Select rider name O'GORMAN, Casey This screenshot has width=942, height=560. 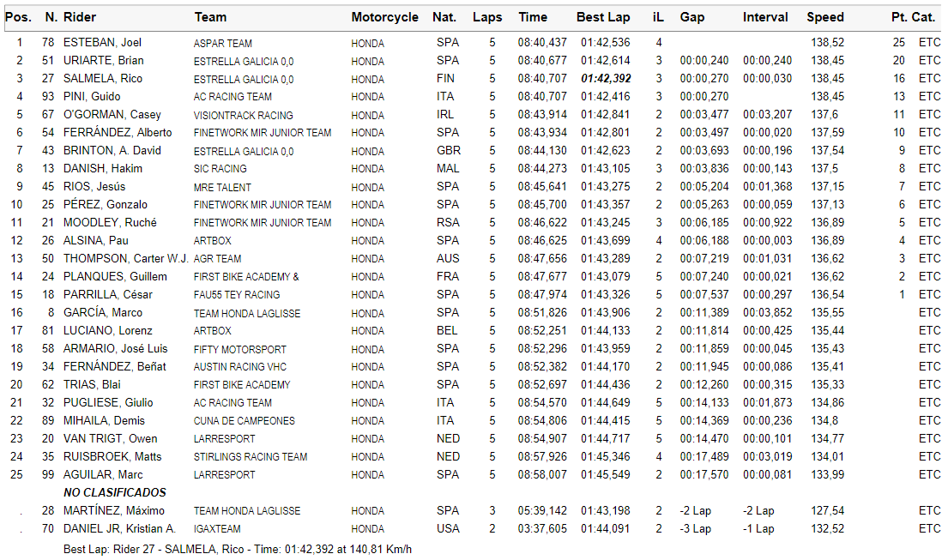click(112, 115)
